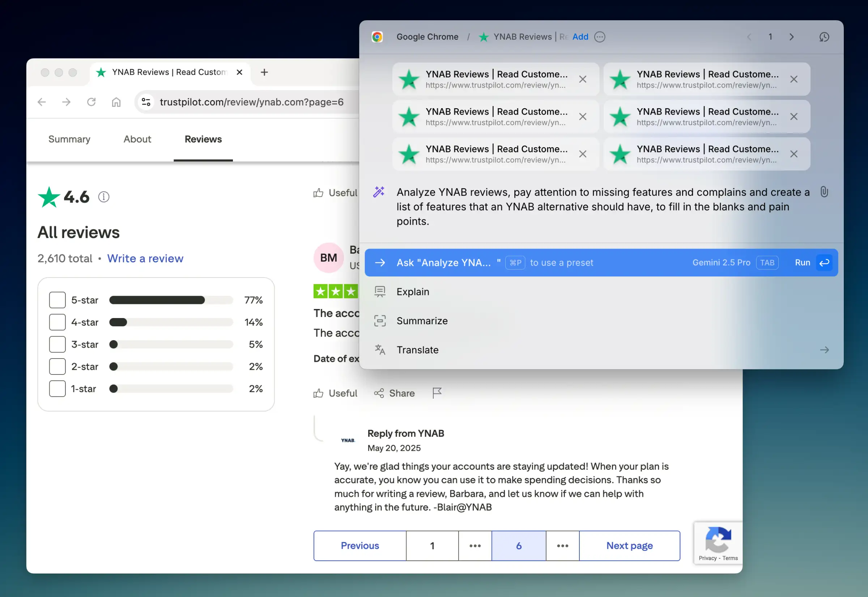Open a new Chrome tab with plus

tap(264, 72)
